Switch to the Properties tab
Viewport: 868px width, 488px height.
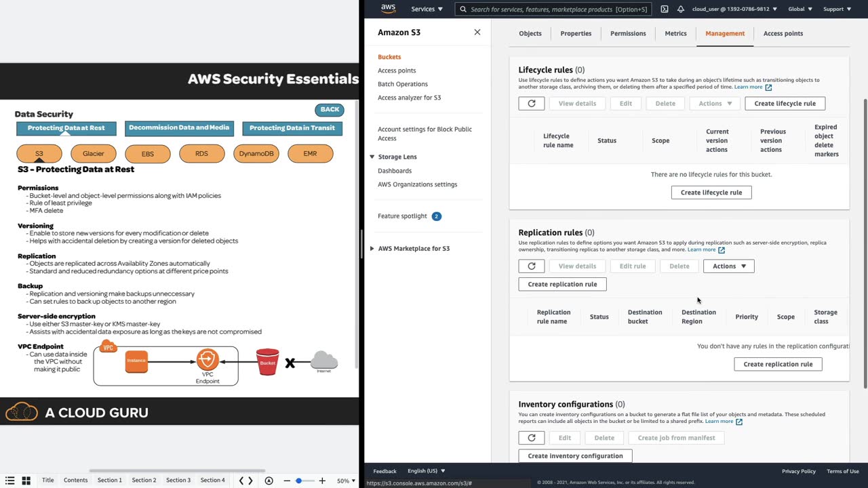point(576,33)
